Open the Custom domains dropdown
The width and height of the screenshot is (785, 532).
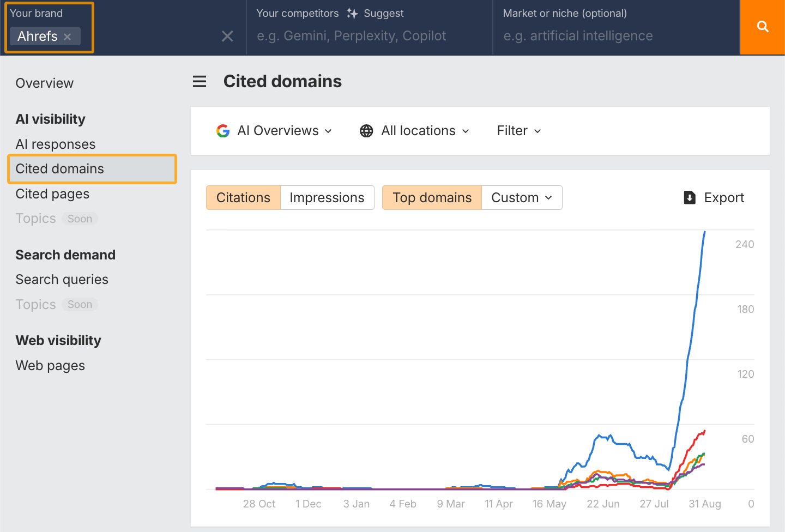(521, 197)
